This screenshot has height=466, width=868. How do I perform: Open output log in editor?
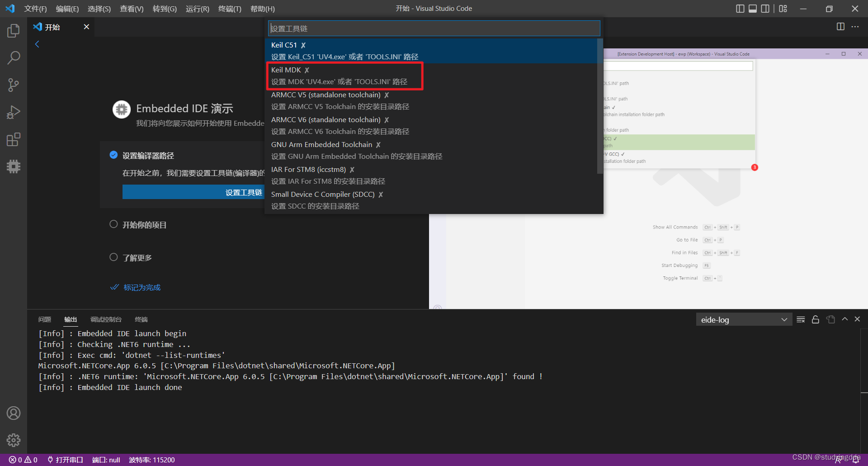830,319
